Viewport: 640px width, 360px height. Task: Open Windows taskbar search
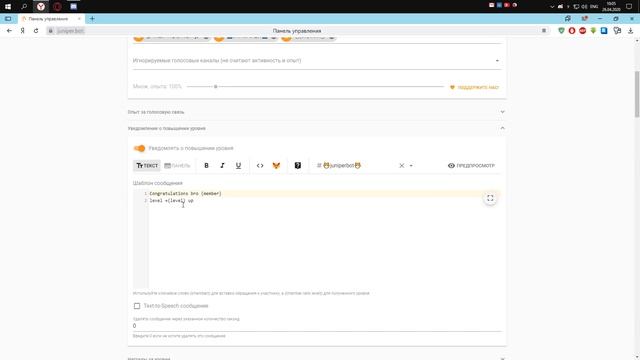coord(24,7)
